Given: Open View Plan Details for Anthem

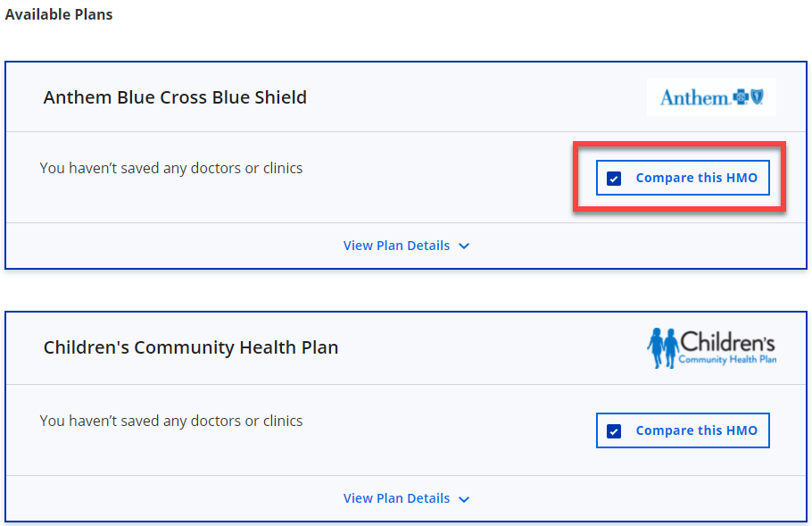Looking at the screenshot, I should click(x=396, y=246).
